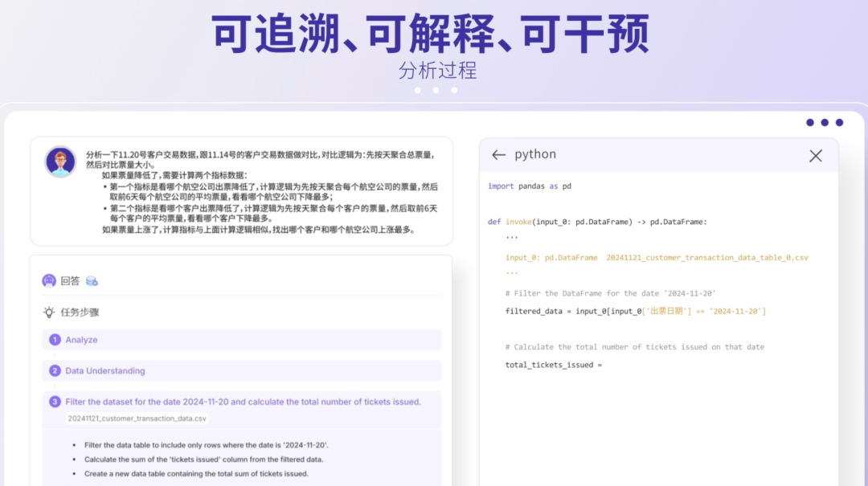Click the bullet 'Calculate the sum of the tickets issued column'
The width and height of the screenshot is (868, 486).
pyautogui.click(x=203, y=459)
